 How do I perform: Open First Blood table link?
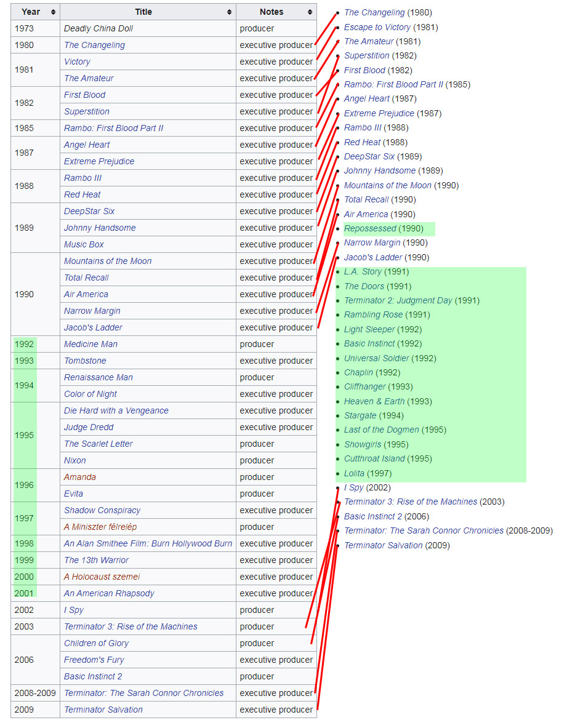pyautogui.click(x=84, y=95)
